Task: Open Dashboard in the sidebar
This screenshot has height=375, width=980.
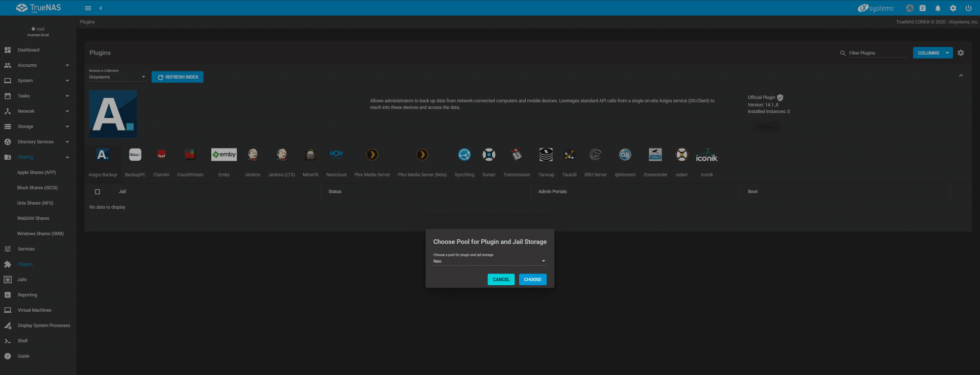Action: (38, 50)
